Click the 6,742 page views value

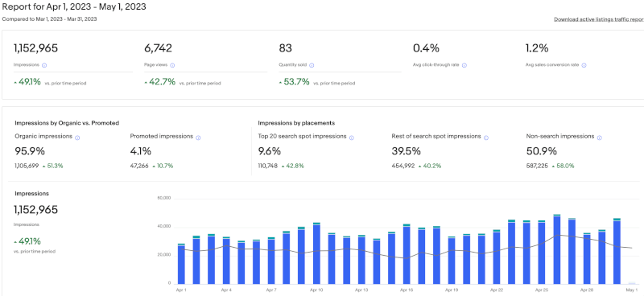click(158, 48)
